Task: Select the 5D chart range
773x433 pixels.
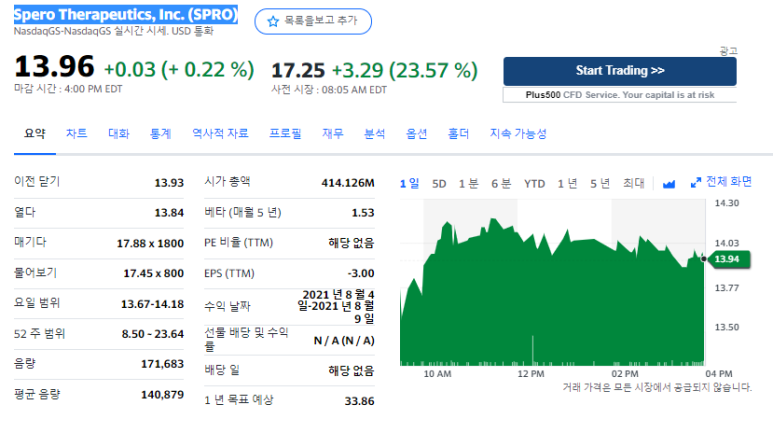Action: pyautogui.click(x=439, y=184)
